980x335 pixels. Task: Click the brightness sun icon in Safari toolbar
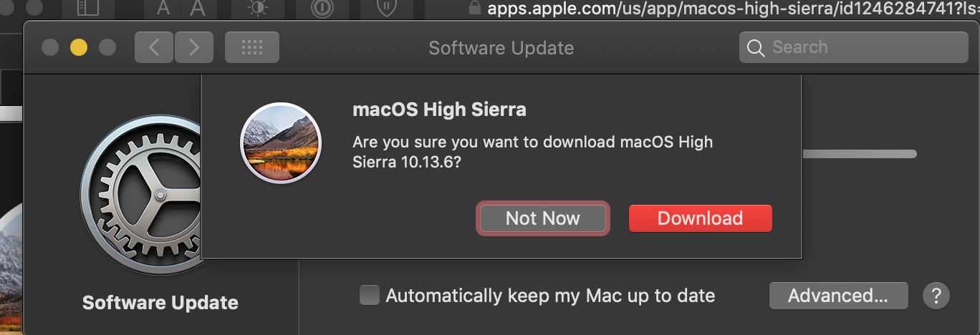(256, 9)
